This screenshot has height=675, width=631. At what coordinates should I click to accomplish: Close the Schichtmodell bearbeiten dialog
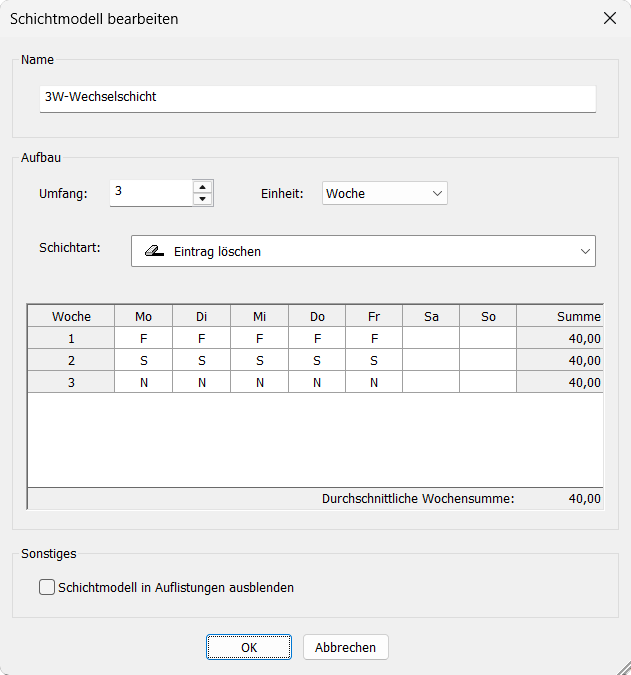[609, 19]
